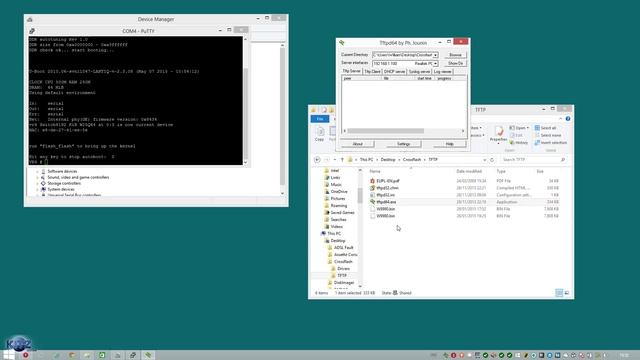Select Saved Games in navigation pane
This screenshot has width=640, height=360.
click(342, 213)
